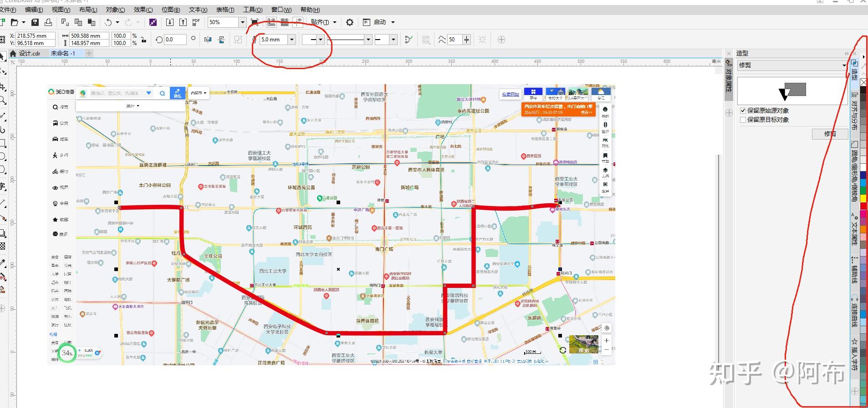Add a new document tab with plus
This screenshot has width=868, height=408.
[89, 53]
